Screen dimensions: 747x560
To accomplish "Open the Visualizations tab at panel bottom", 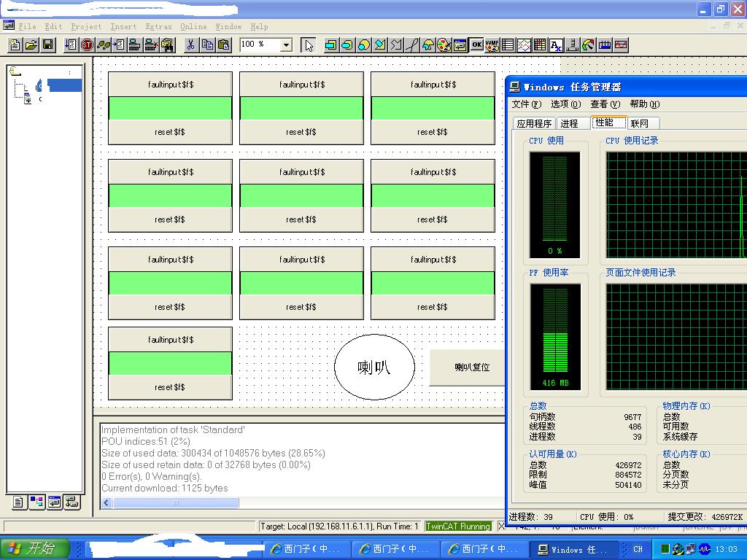I will point(54,502).
